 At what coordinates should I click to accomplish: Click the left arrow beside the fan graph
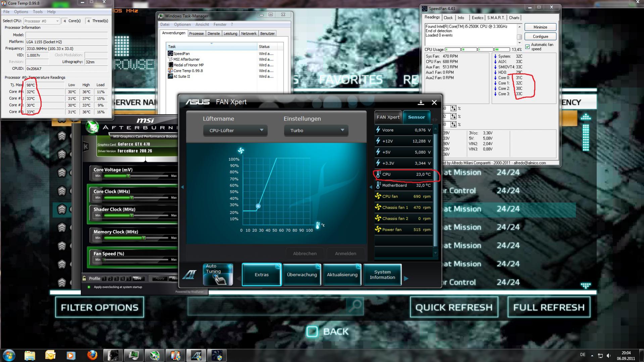pos(182,187)
